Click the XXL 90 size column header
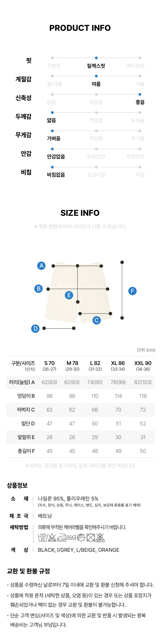The width and height of the screenshot is (160, 644). 143,366
